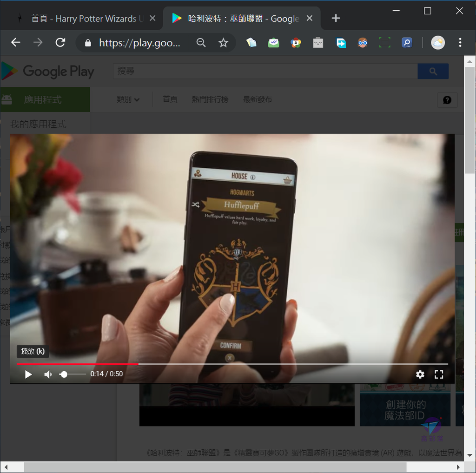Open the colorful camera extension icon
The width and height of the screenshot is (476, 473).
(x=296, y=43)
